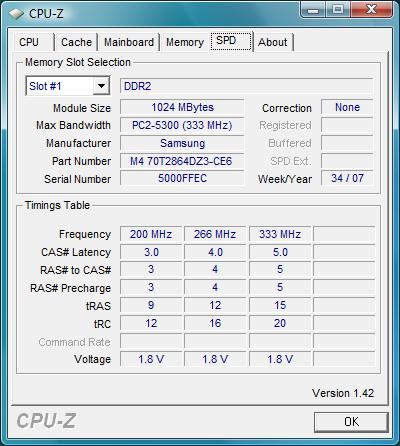Click the OK button
Viewport: 400px width, 446px height.
[351, 422]
